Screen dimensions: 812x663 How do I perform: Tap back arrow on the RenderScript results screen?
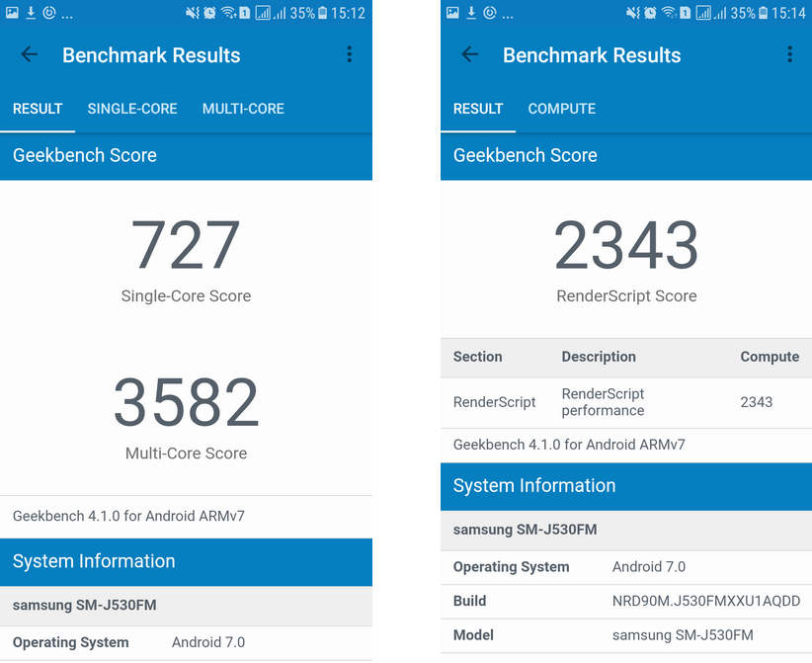[x=470, y=55]
